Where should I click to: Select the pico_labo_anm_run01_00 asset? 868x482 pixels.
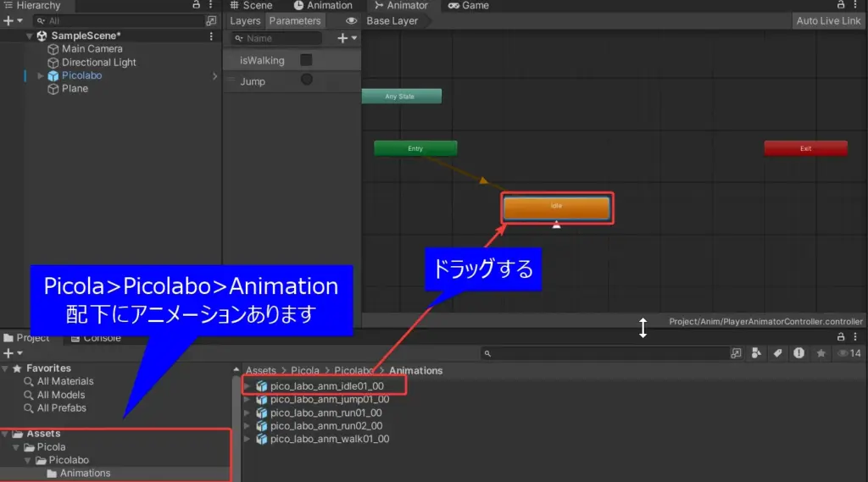click(326, 413)
